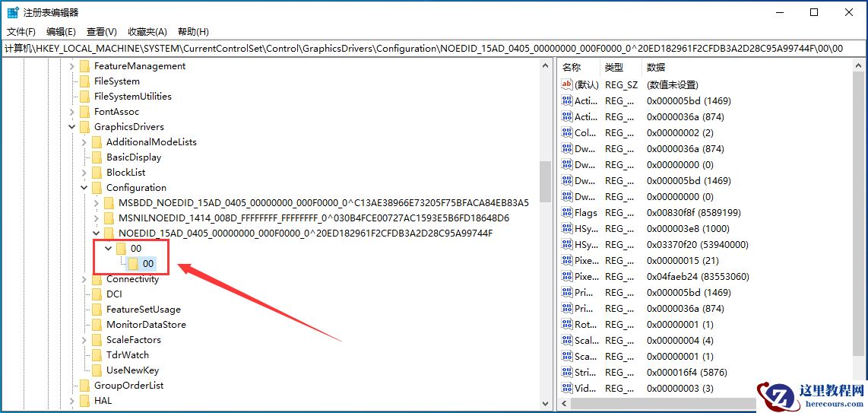
Task: Click data 0x04faeb24 (83553060)
Action: tap(698, 276)
